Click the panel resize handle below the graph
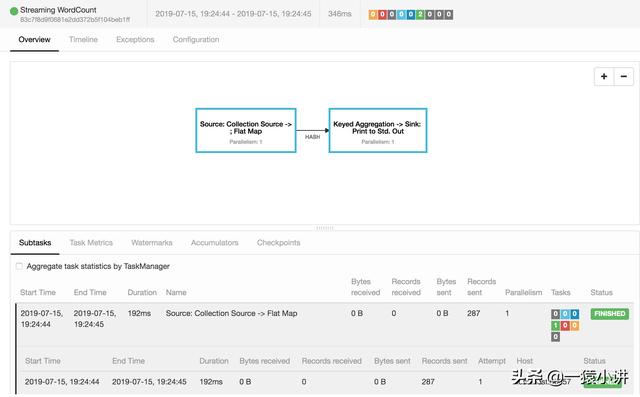Viewport: 640px width, 397px height. point(325,228)
